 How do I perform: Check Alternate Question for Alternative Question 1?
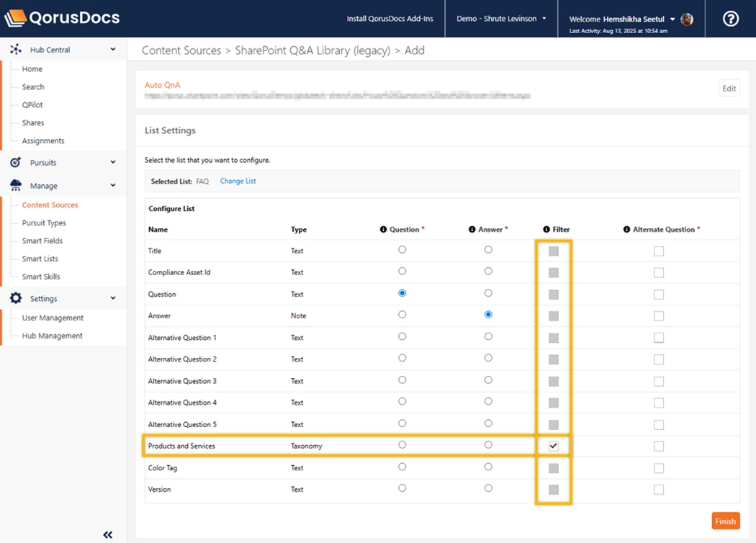point(658,338)
